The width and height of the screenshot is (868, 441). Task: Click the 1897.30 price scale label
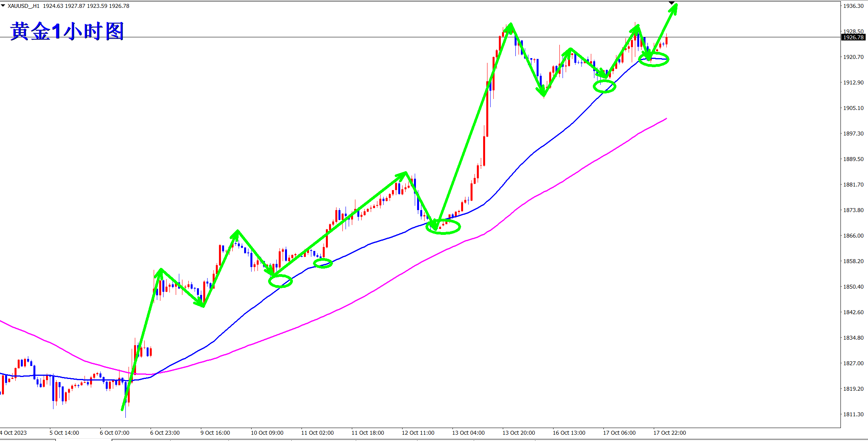point(853,134)
